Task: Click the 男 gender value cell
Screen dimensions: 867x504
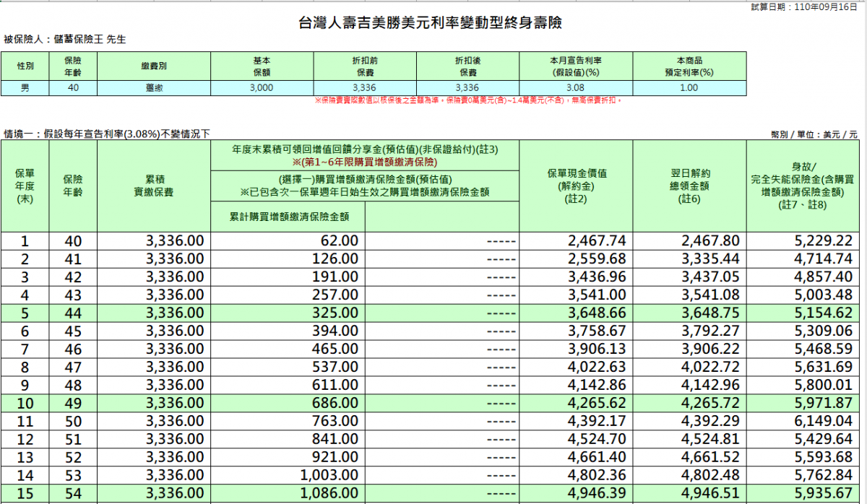Action: pyautogui.click(x=25, y=88)
